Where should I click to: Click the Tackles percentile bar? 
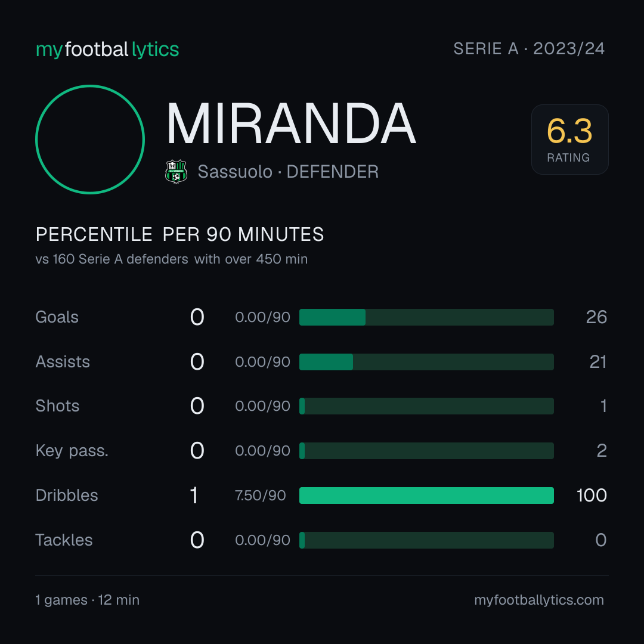(x=426, y=540)
